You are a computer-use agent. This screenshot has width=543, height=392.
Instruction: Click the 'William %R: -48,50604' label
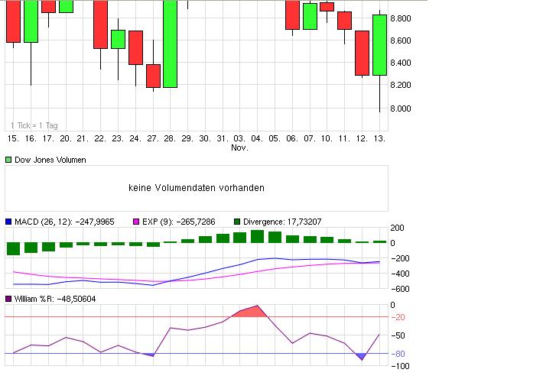coord(55,299)
